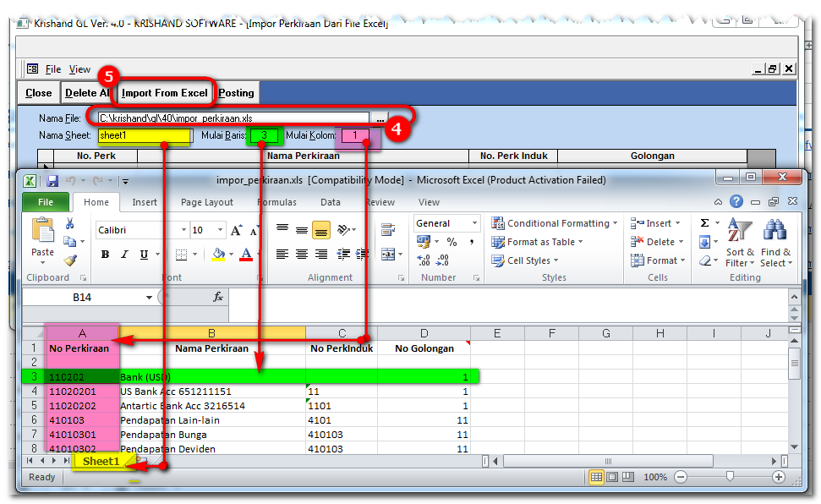Image resolution: width=821 pixels, height=504 pixels.
Task: Click the Decrease Decimal icon
Action: point(442,260)
